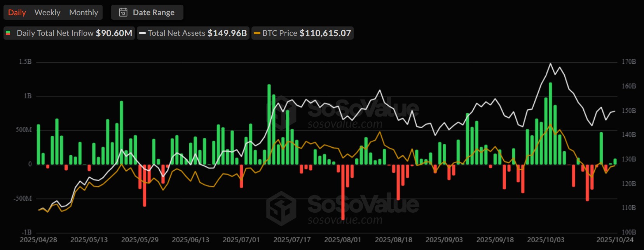The image size is (644, 250).
Task: Click the green-red Net Inflow legend icon
Action: click(x=8, y=33)
